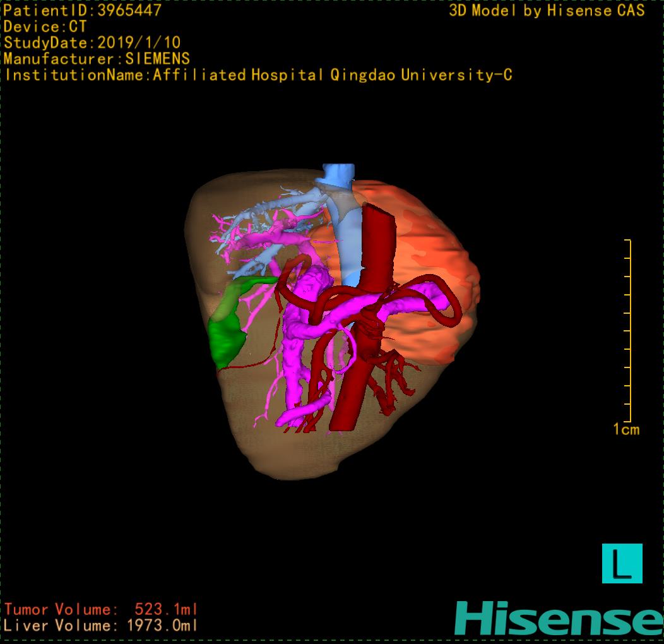Click the Hisense logo
This screenshot has width=664, height=644.
559,617
